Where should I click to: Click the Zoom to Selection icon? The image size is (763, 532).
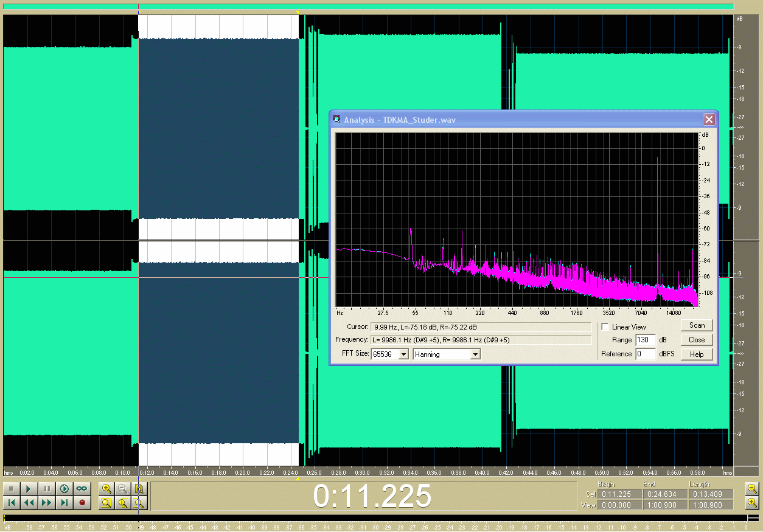pyautogui.click(x=106, y=503)
